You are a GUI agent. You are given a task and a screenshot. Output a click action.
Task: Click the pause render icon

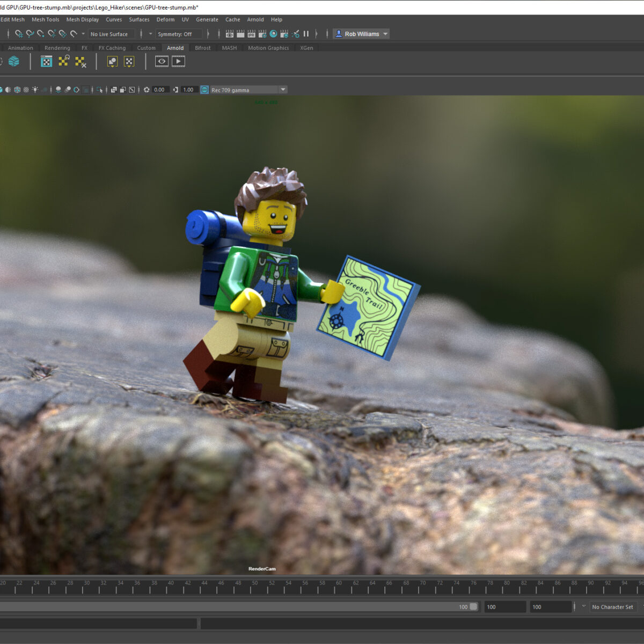pos(306,34)
